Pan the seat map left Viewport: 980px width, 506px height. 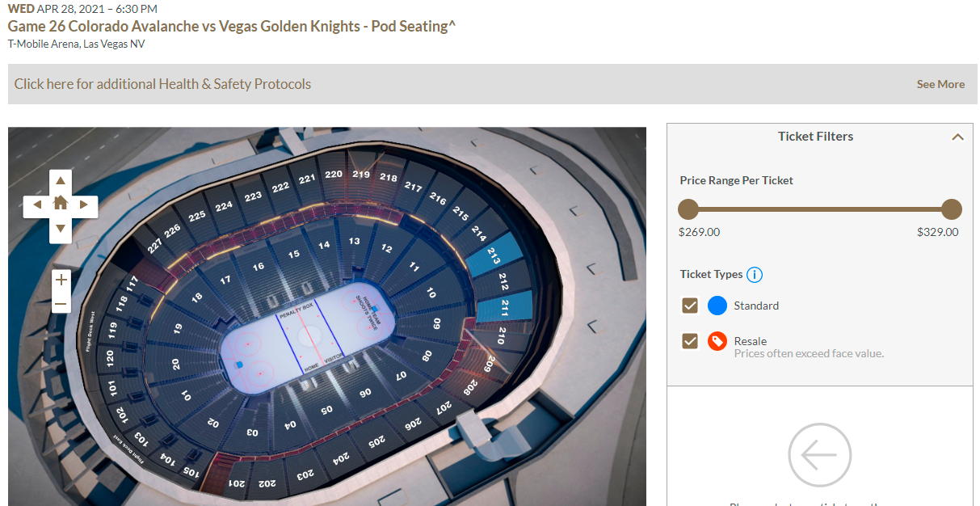(36, 205)
